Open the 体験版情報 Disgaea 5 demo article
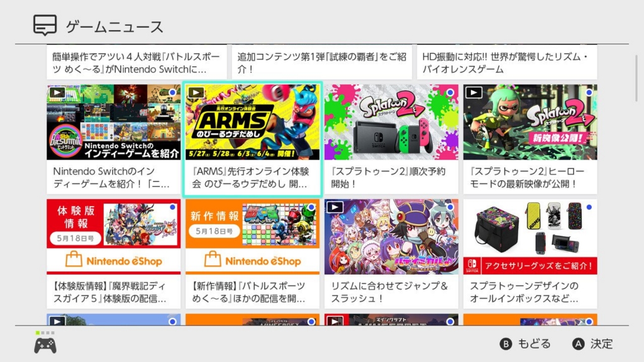 pos(113,254)
